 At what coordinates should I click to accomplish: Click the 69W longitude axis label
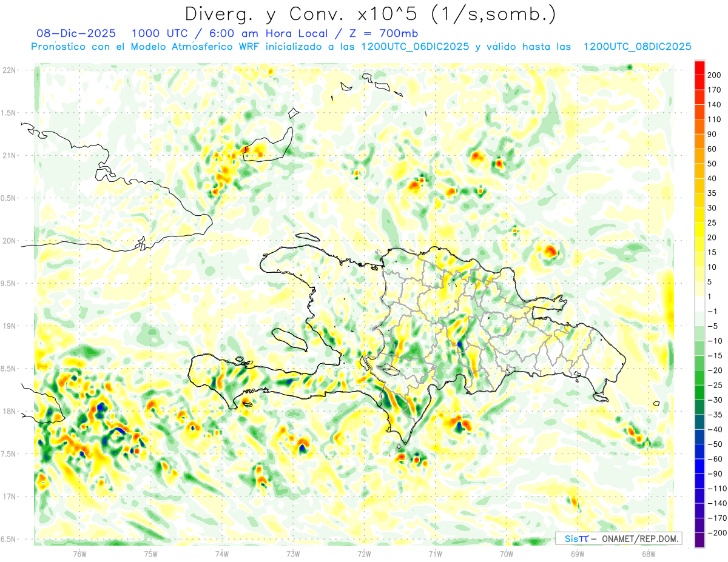click(x=578, y=554)
